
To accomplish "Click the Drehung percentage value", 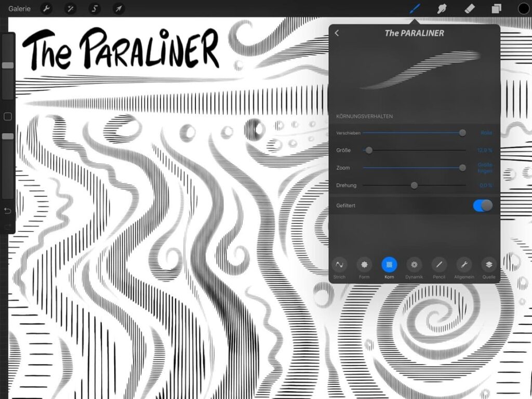I will (x=486, y=185).
